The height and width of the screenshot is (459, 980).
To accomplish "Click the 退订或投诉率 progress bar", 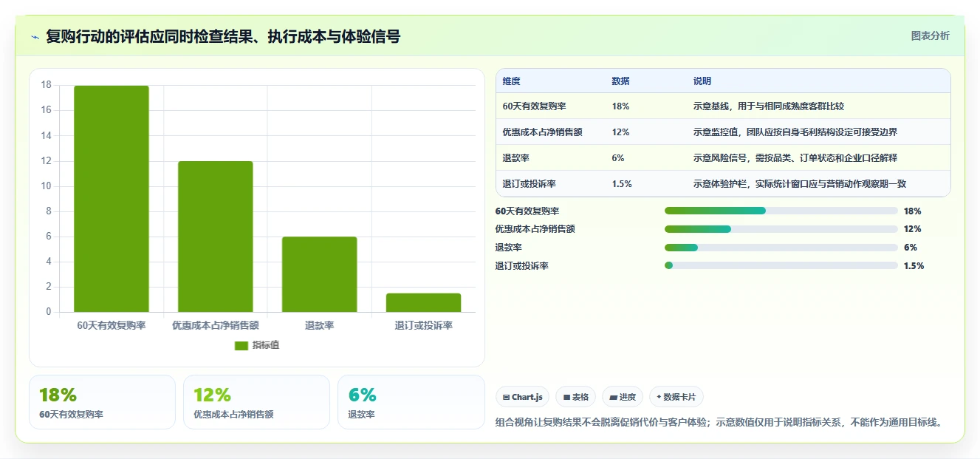I will pos(781,265).
